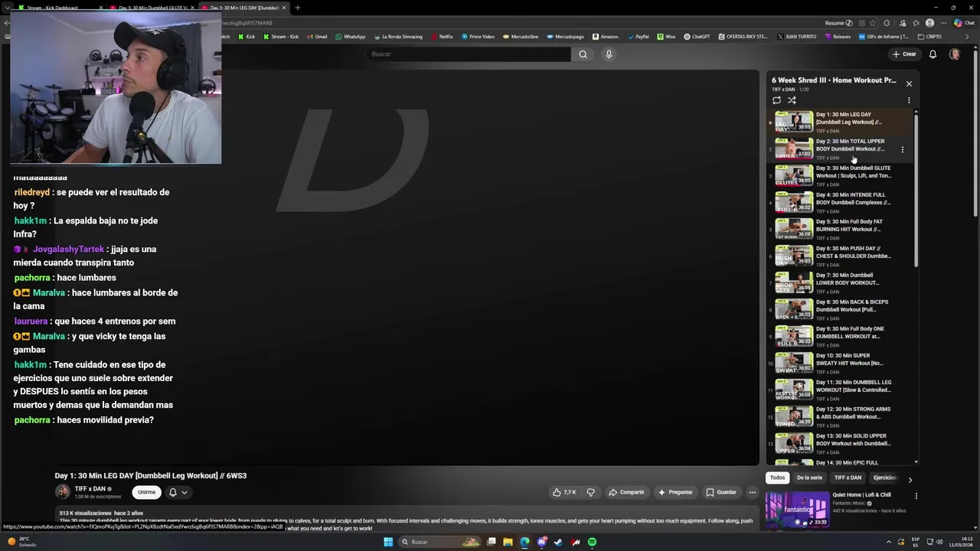Viewport: 980px width, 551px height.
Task: Open YouTube notifications bell
Action: 933,54
